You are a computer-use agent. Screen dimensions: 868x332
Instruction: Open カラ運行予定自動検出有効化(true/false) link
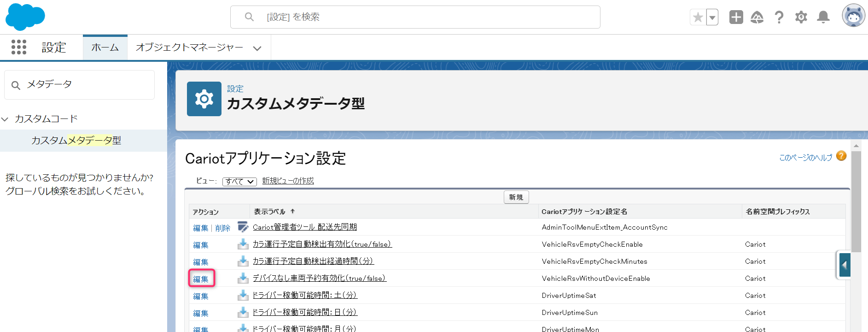pyautogui.click(x=322, y=244)
